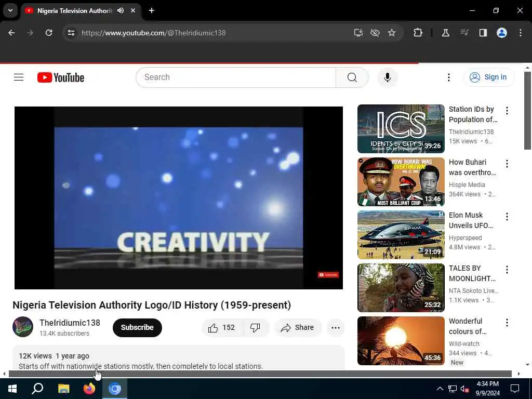Open Windows Start menu

(12, 389)
